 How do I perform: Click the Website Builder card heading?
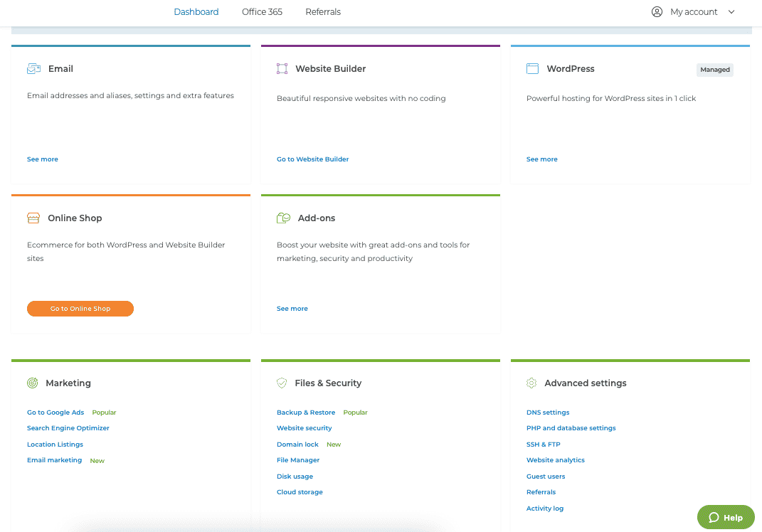330,68
